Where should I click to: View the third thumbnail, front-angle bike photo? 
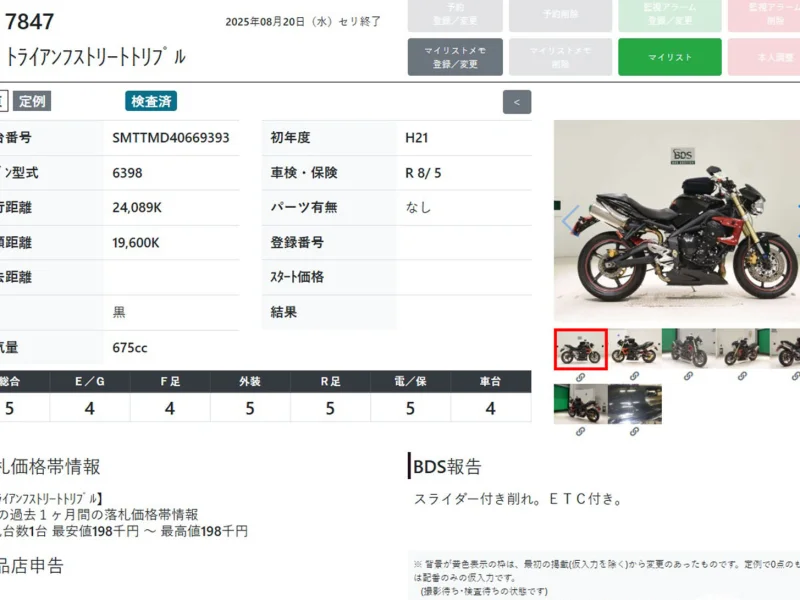(x=689, y=348)
